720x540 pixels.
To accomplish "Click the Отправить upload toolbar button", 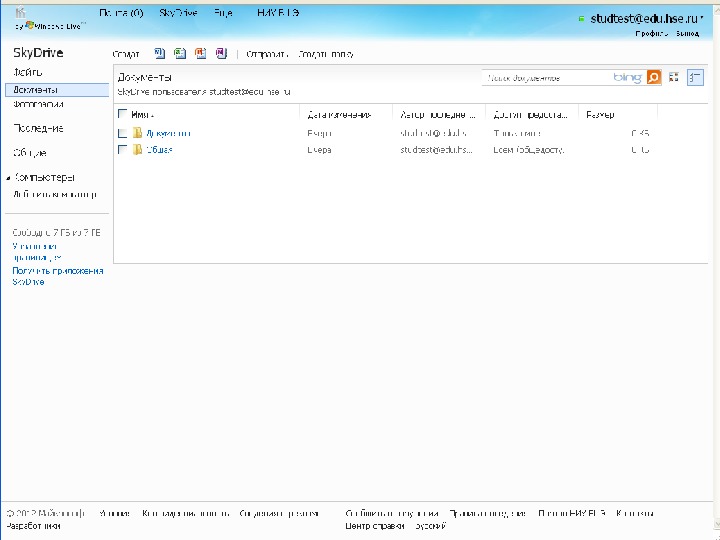I will tap(267, 54).
